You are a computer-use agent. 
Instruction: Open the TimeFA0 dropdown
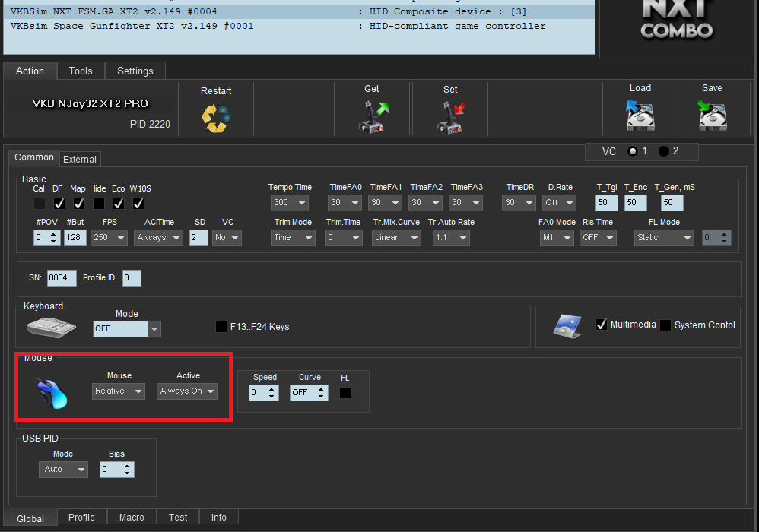(x=345, y=203)
